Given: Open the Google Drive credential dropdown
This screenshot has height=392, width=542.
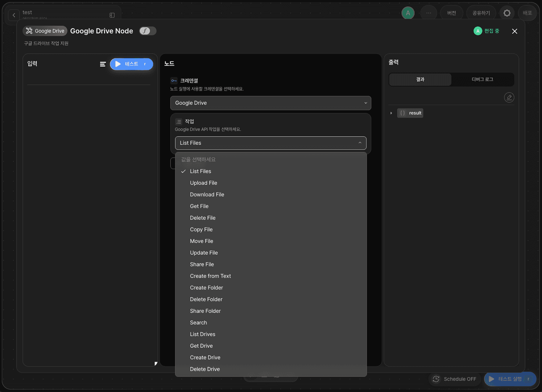Looking at the screenshot, I should (x=271, y=103).
